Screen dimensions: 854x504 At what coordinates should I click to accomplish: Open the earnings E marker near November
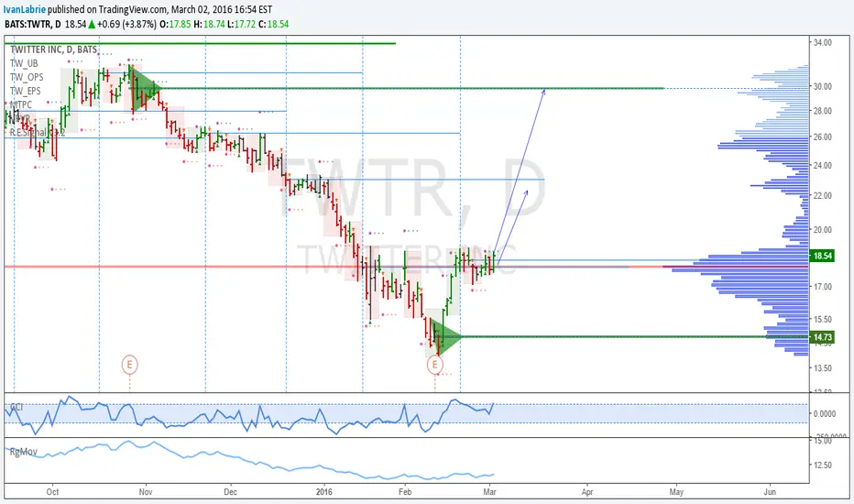pos(129,364)
